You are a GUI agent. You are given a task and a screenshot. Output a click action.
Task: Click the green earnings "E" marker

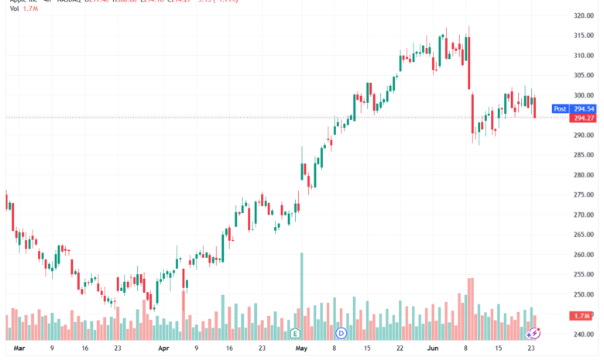point(295,333)
